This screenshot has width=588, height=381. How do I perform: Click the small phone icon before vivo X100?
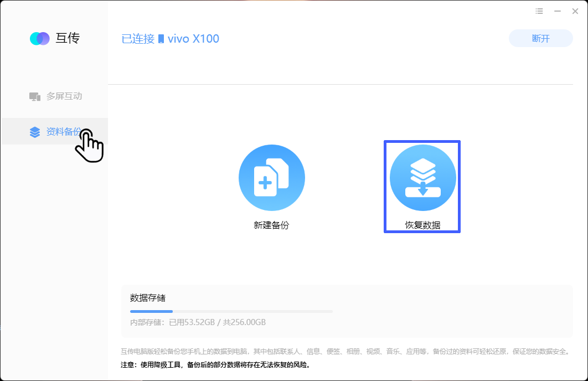161,39
